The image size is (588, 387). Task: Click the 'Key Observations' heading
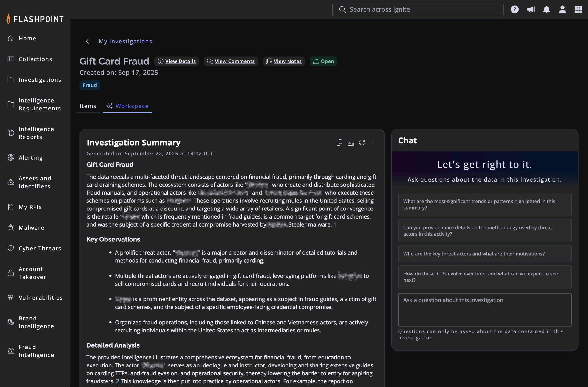[113, 239]
